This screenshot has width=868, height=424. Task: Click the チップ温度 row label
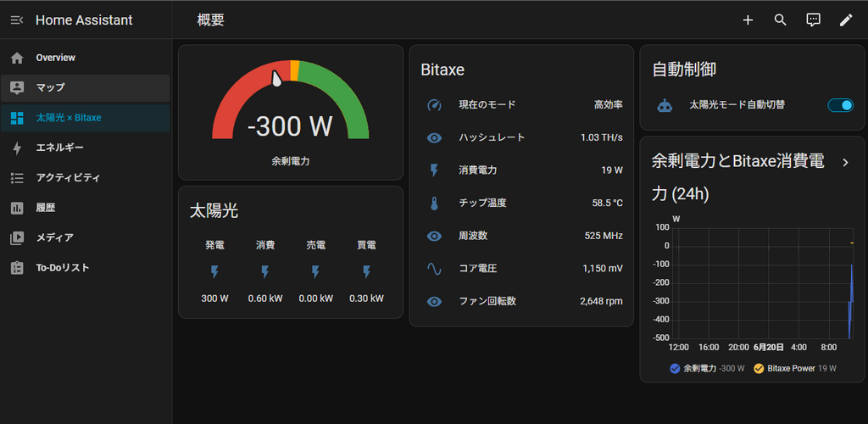tap(482, 204)
